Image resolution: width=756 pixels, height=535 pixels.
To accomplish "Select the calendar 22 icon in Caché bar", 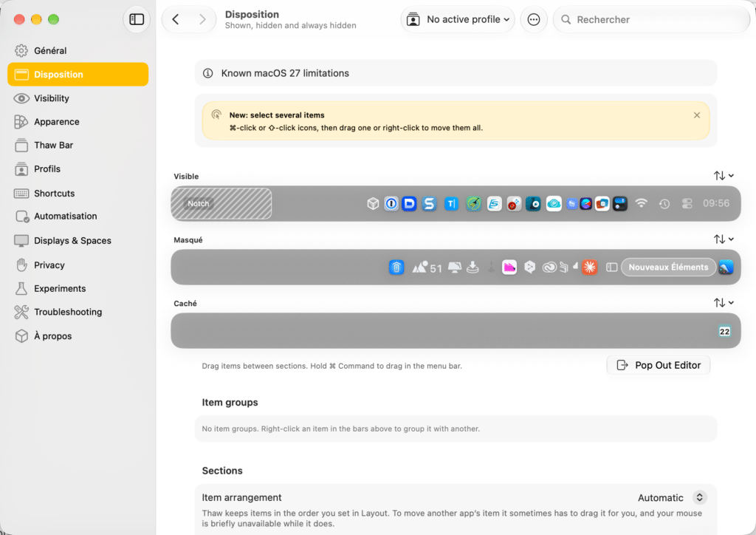I will [x=724, y=332].
